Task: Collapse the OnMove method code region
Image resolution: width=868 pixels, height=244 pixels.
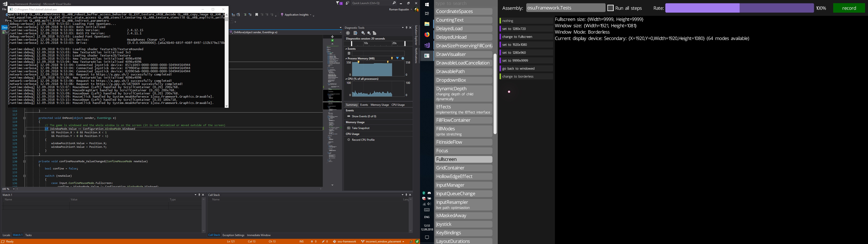Action: coord(24,118)
